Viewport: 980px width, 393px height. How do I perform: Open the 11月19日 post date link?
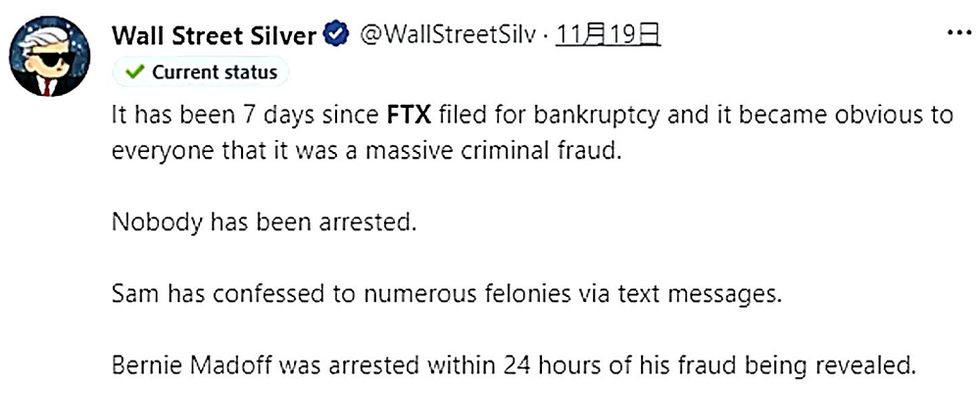(x=609, y=36)
